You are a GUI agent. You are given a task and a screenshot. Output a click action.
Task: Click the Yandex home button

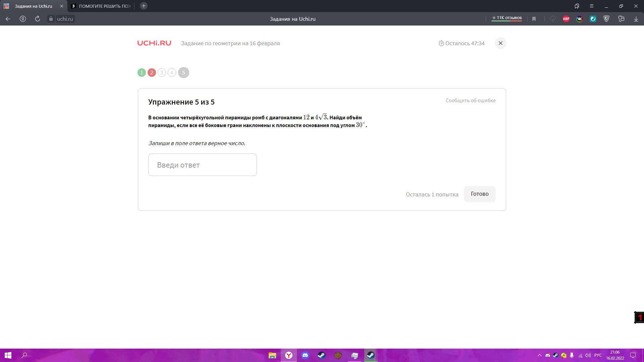[x=23, y=19]
